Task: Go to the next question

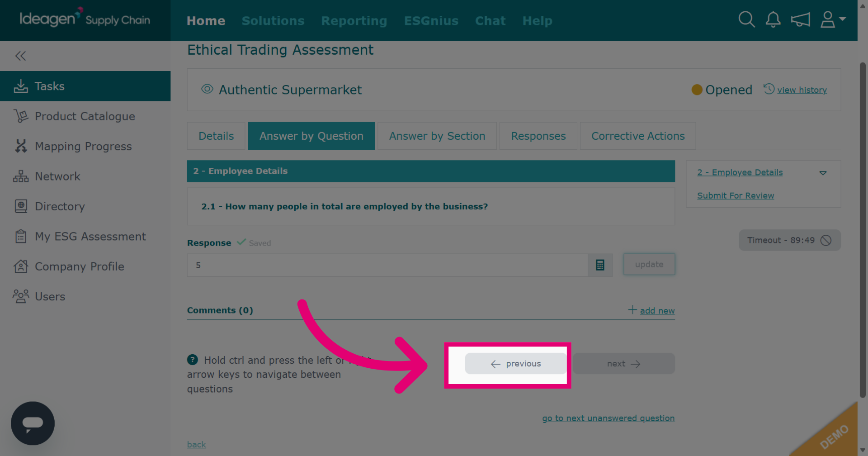Action: [624, 364]
